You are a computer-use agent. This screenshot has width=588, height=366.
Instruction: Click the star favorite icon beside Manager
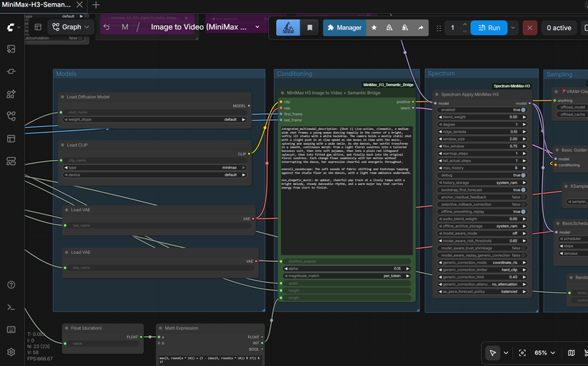tap(374, 28)
